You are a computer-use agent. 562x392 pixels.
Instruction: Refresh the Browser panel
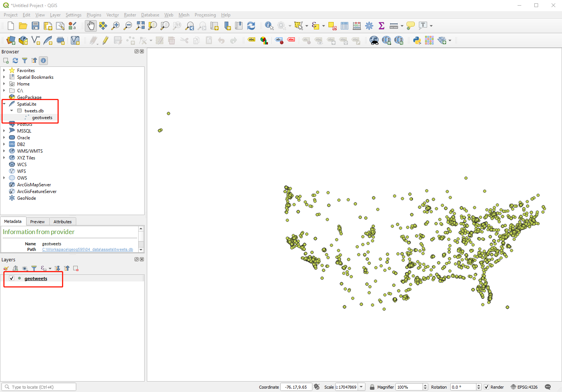pyautogui.click(x=15, y=60)
